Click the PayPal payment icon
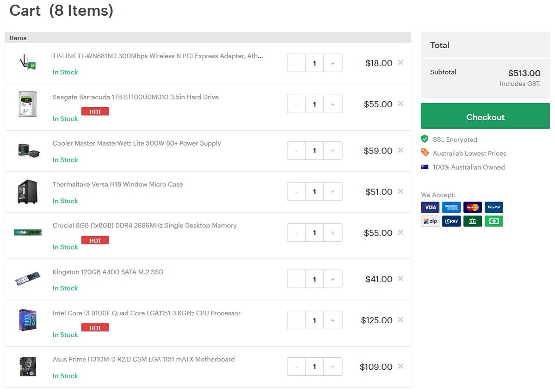 click(x=494, y=207)
